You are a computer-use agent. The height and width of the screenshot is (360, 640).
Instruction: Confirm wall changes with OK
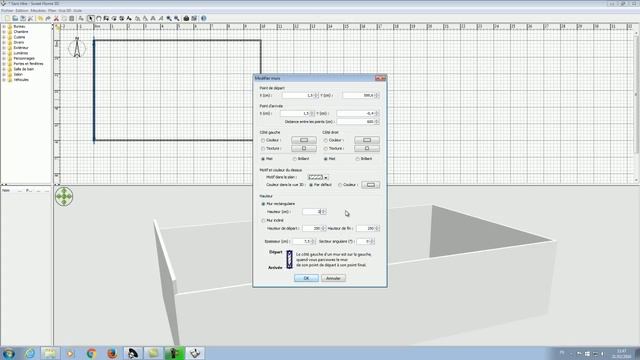[306, 278]
